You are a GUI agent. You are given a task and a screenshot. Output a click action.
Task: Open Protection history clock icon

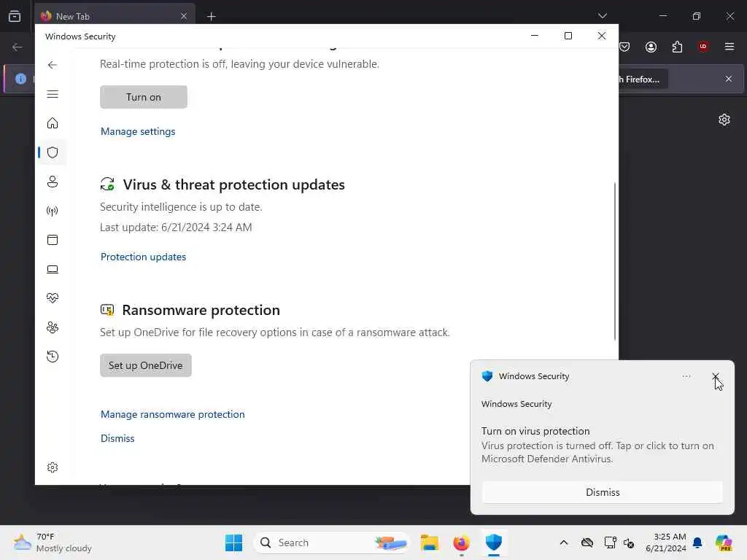click(53, 357)
